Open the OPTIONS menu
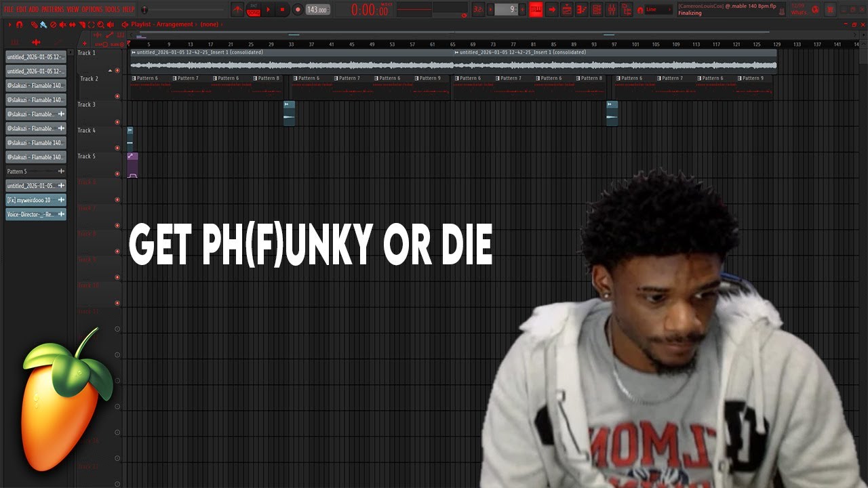This screenshot has width=868, height=488. [x=91, y=9]
